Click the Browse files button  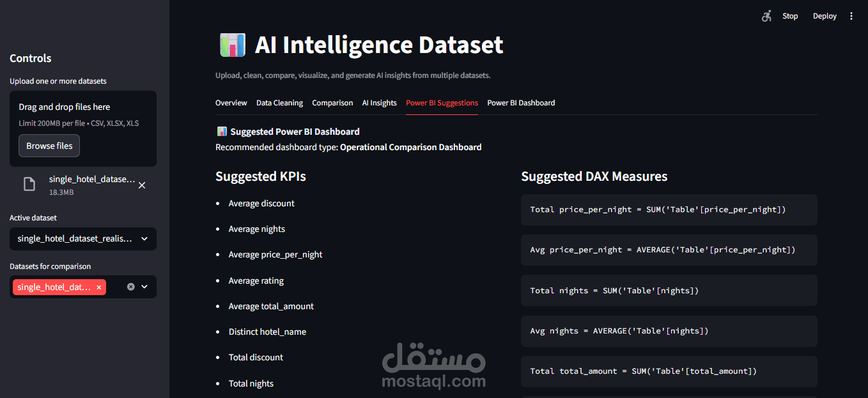click(49, 146)
